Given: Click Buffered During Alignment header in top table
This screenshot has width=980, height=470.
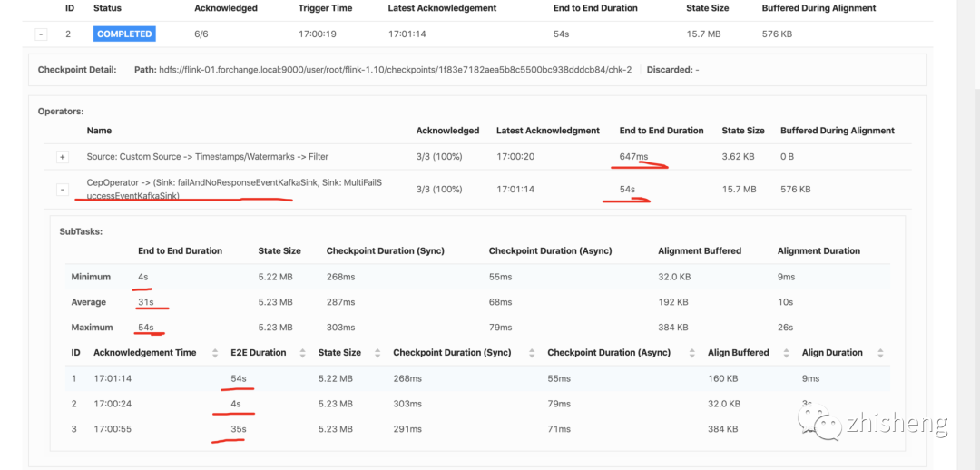Looking at the screenshot, I should click(818, 8).
